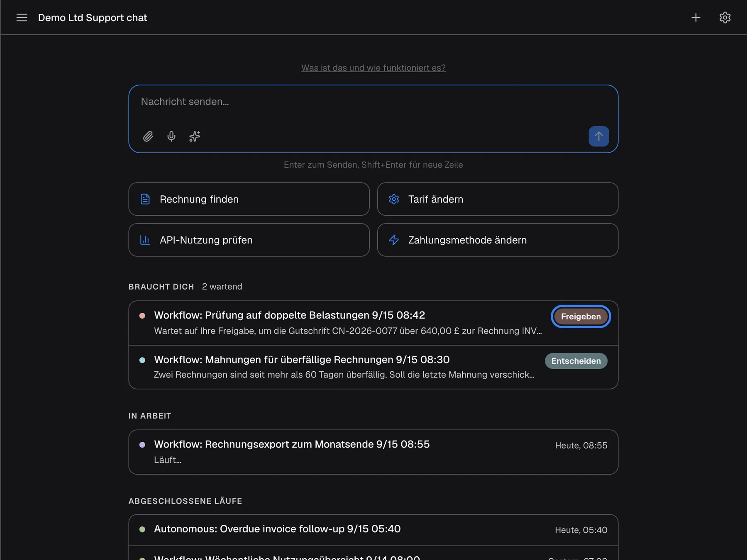The image size is (747, 560).
Task: Attach a file with paperclip icon
Action: (148, 136)
